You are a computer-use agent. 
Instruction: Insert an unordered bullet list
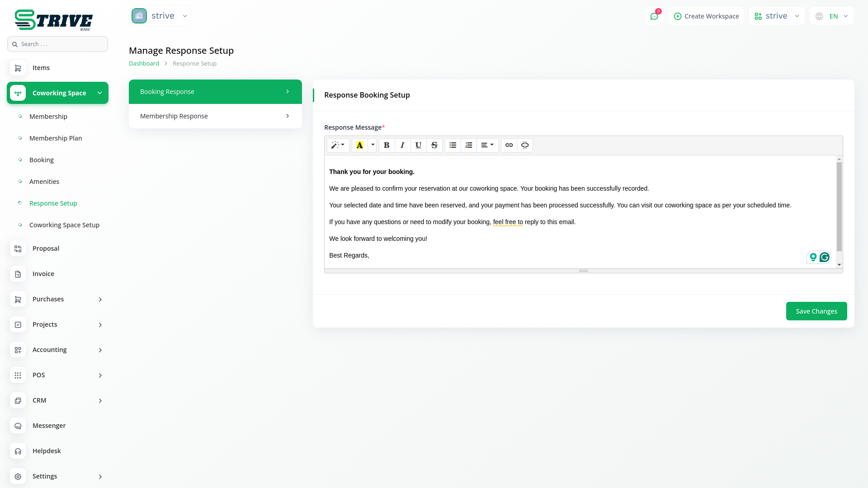coord(453,145)
